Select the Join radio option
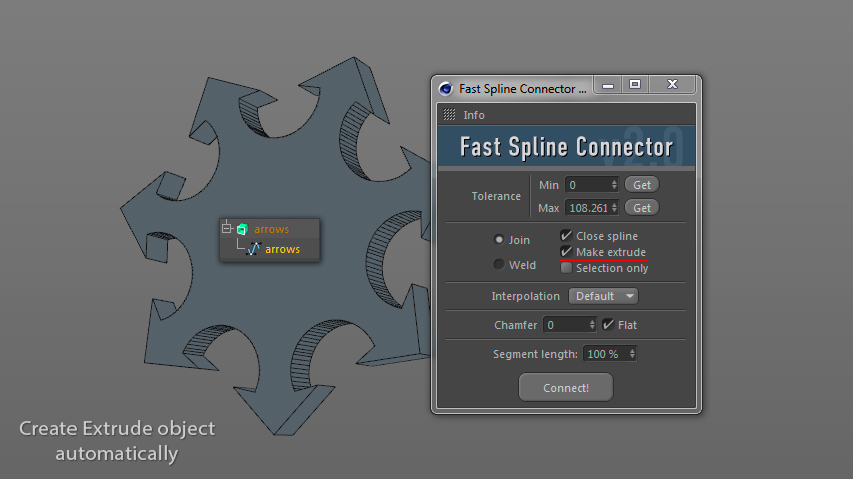 pyautogui.click(x=498, y=239)
